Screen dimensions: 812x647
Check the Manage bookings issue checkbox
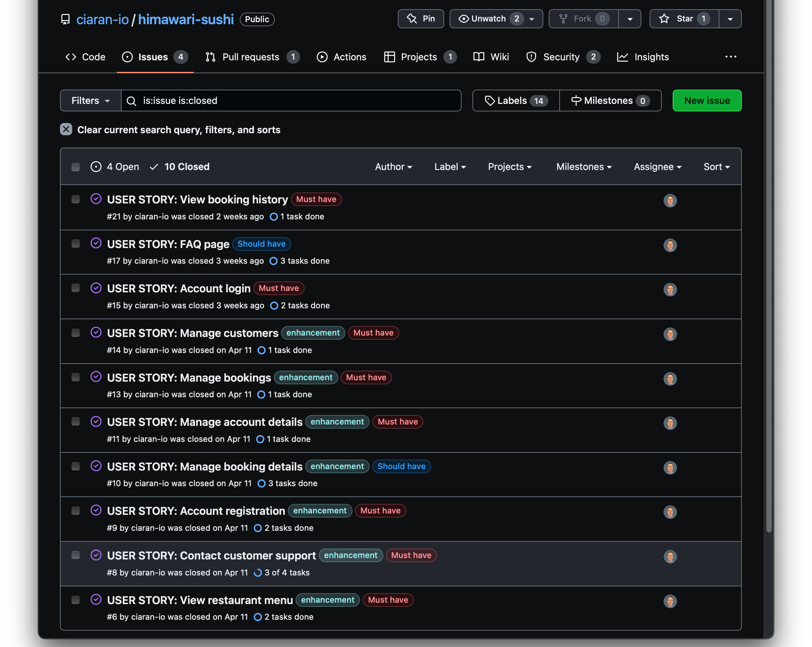click(x=76, y=377)
